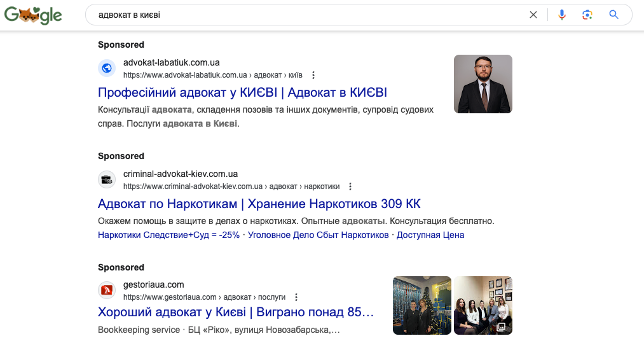Click advokat-labatiuk.com.ua globe favicon
This screenshot has width=644, height=350.
(x=107, y=68)
